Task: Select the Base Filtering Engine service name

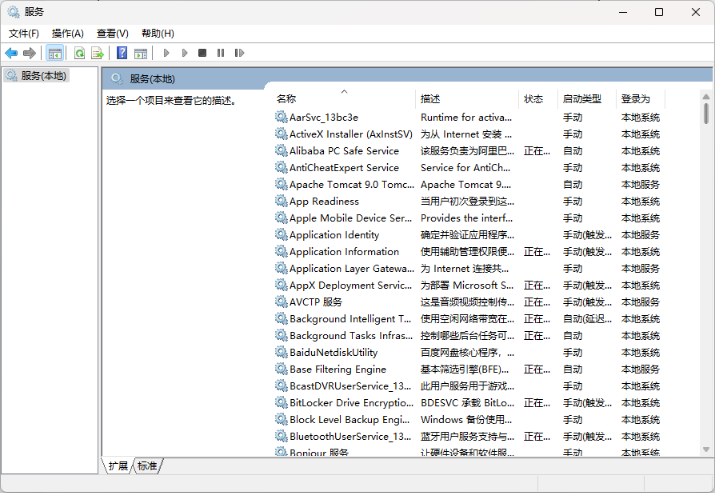Action: point(337,369)
